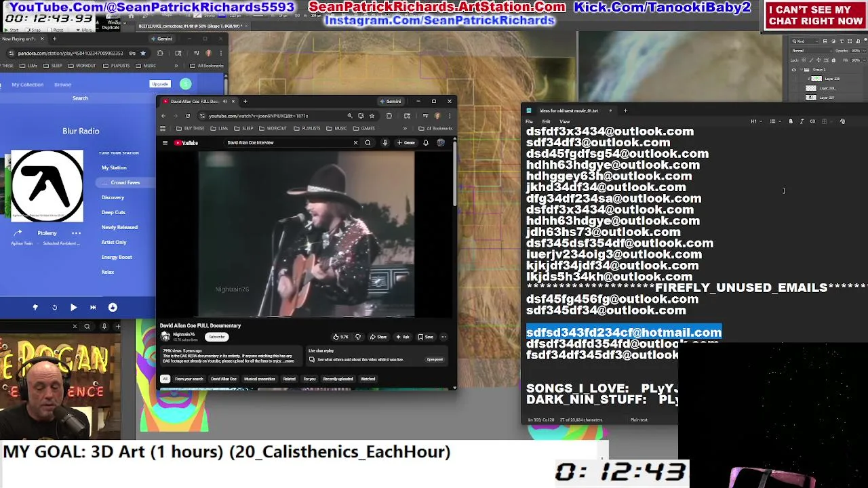Screen dimensions: 868x488
Task: Select Musical ensembles chip
Action: click(260, 379)
